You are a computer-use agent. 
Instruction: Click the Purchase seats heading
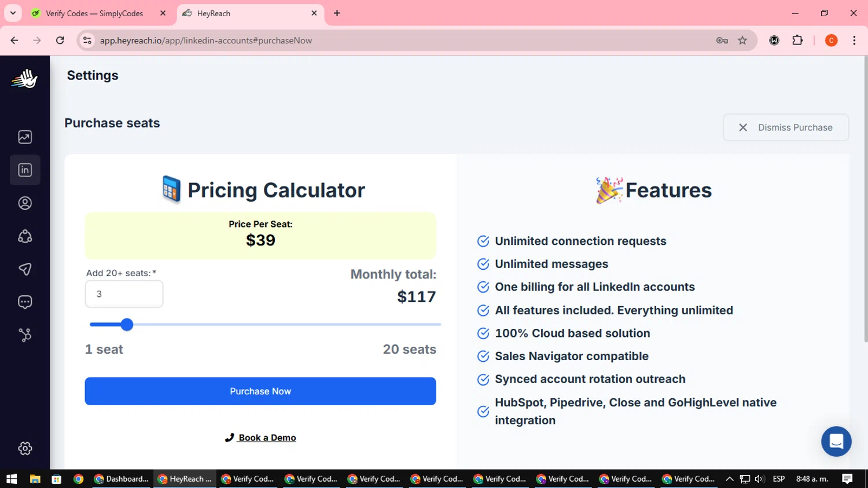(112, 123)
